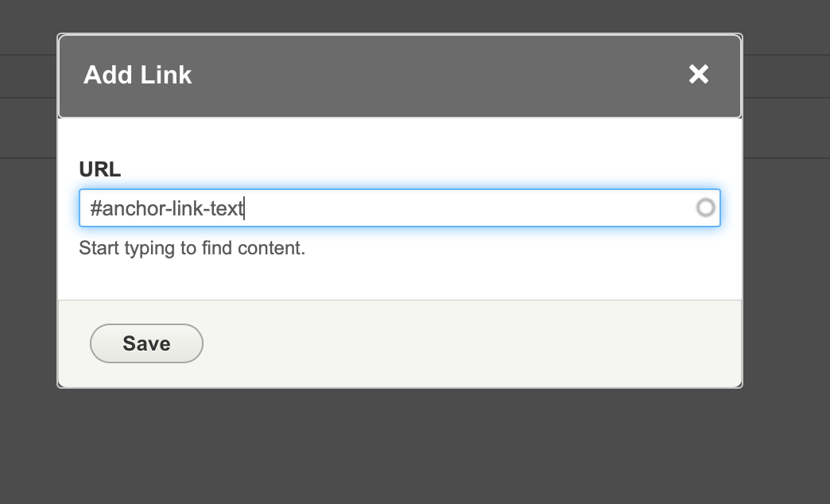Image resolution: width=830 pixels, height=504 pixels.
Task: Click the word "Add" in the dialog header
Action: click(x=107, y=76)
